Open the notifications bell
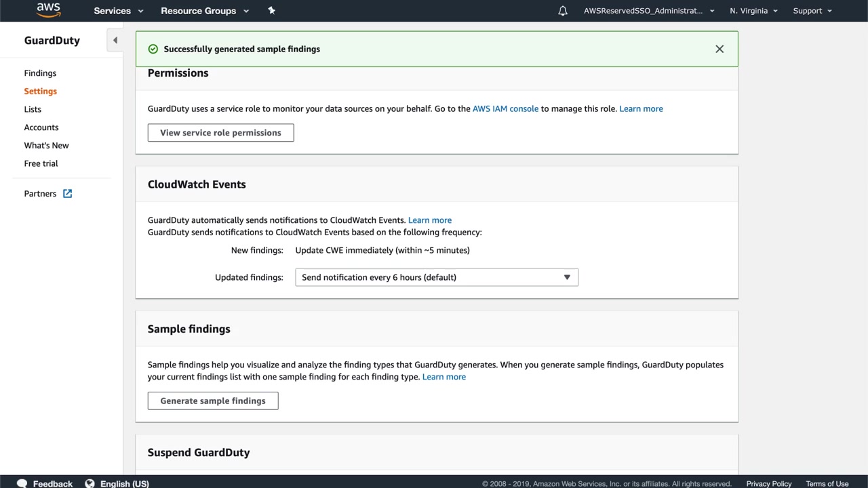The height and width of the screenshot is (488, 868). click(x=562, y=11)
